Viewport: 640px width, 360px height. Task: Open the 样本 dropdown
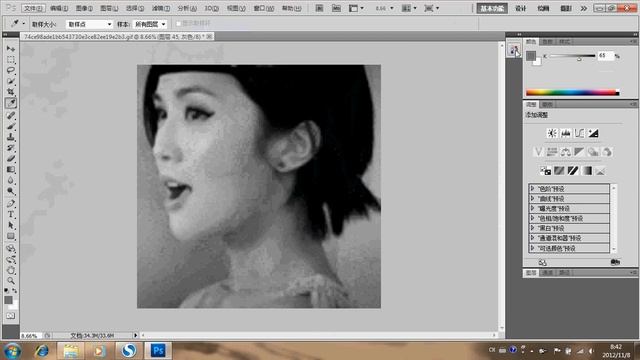[150, 24]
